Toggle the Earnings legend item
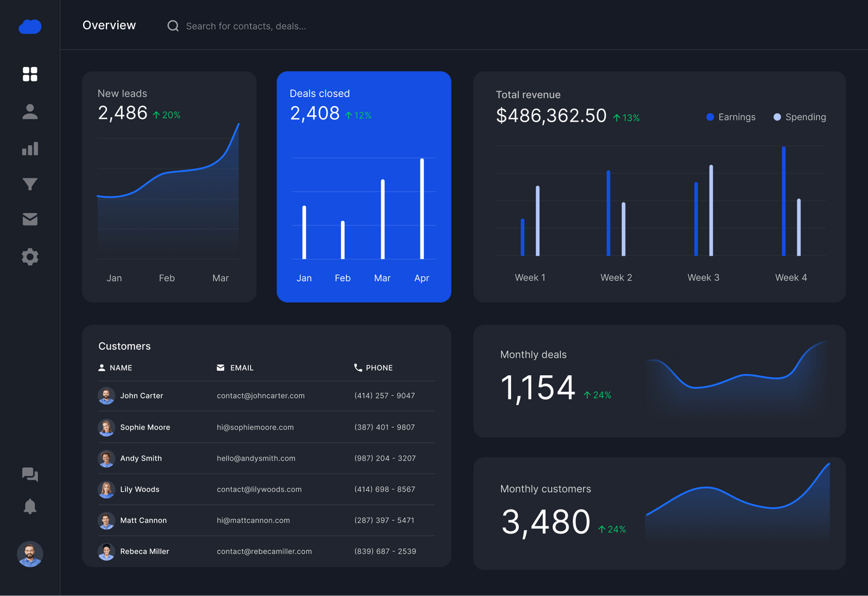Image resolution: width=868 pixels, height=596 pixels. [x=731, y=117]
